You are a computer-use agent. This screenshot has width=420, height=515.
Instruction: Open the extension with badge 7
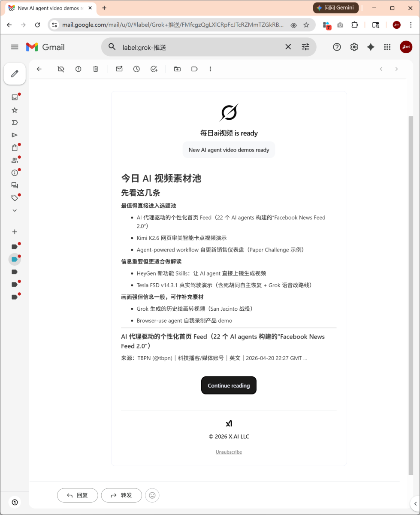pyautogui.click(x=327, y=25)
